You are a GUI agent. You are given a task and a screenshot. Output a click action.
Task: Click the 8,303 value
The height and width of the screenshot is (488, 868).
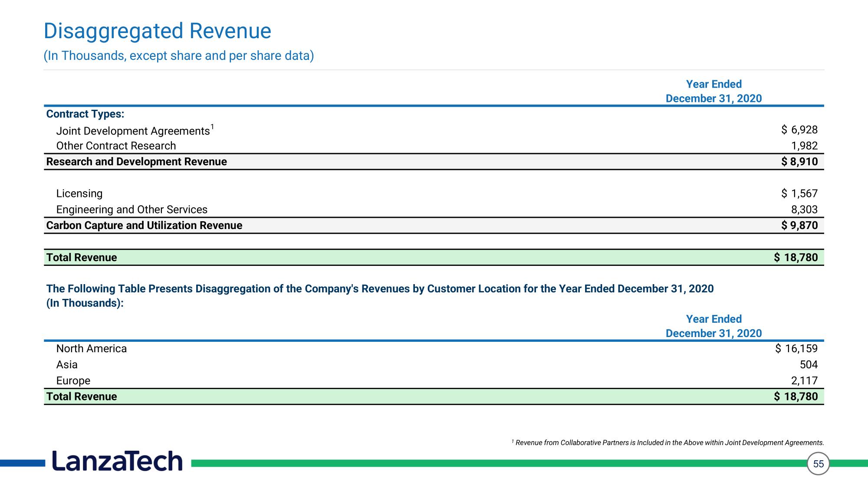804,210
